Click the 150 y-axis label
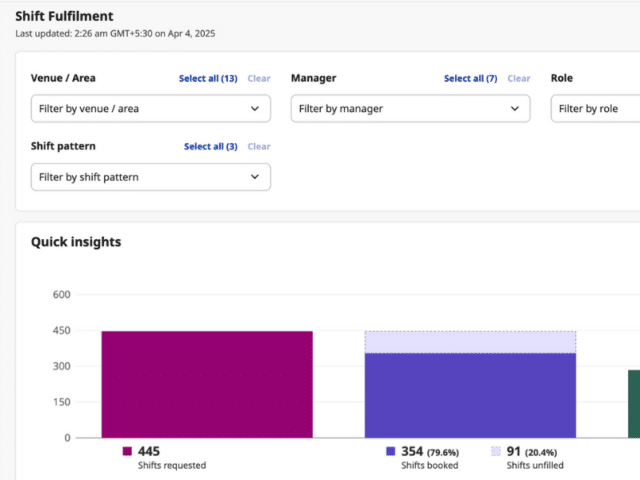The width and height of the screenshot is (640, 480). point(62,402)
